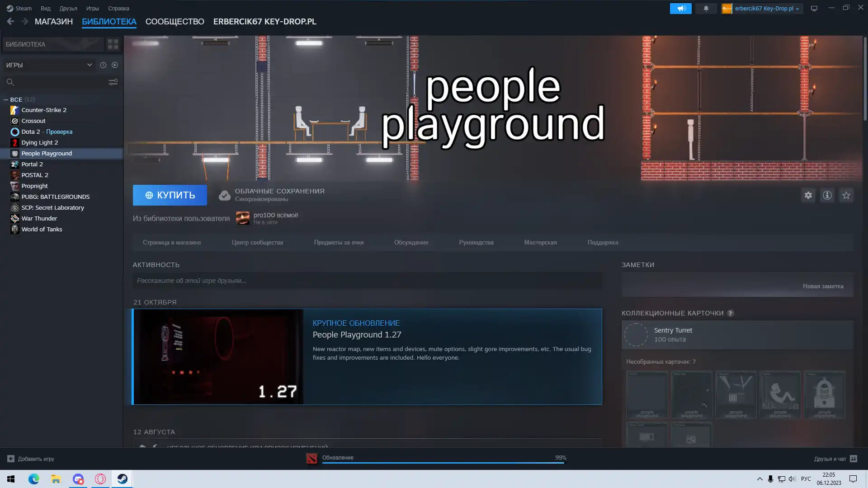Click the announcements megaphone icon
Image resolution: width=868 pixels, height=488 pixels.
(680, 8)
